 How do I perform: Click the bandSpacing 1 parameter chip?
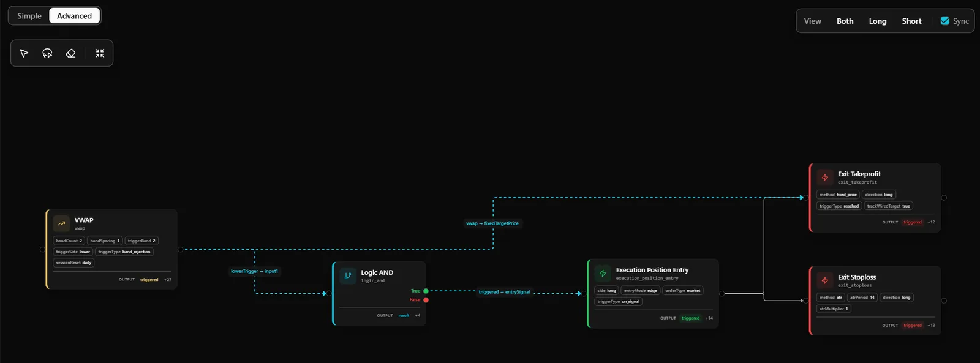105,241
